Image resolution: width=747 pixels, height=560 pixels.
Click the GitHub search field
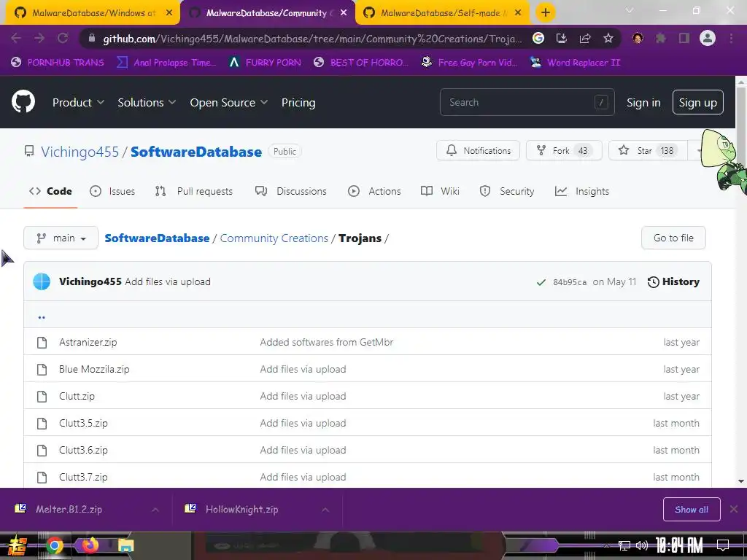[x=527, y=102]
